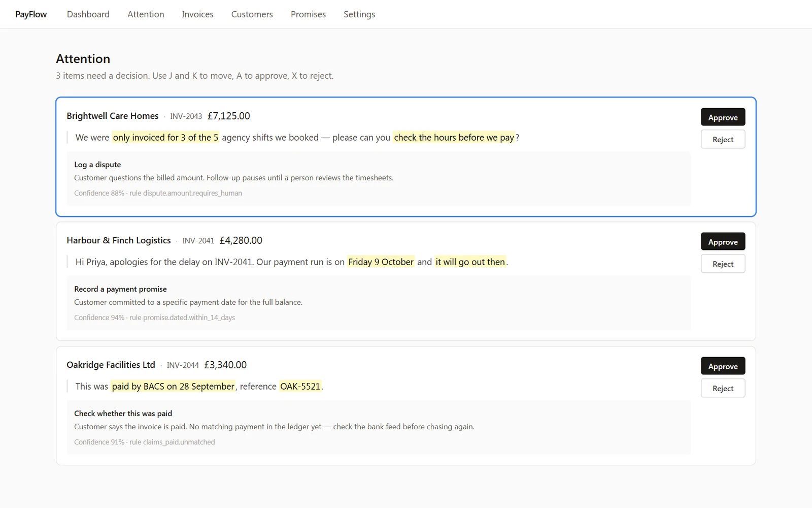Click Oakridge Facilities Ltd customer name
The height and width of the screenshot is (508, 812).
[111, 365]
